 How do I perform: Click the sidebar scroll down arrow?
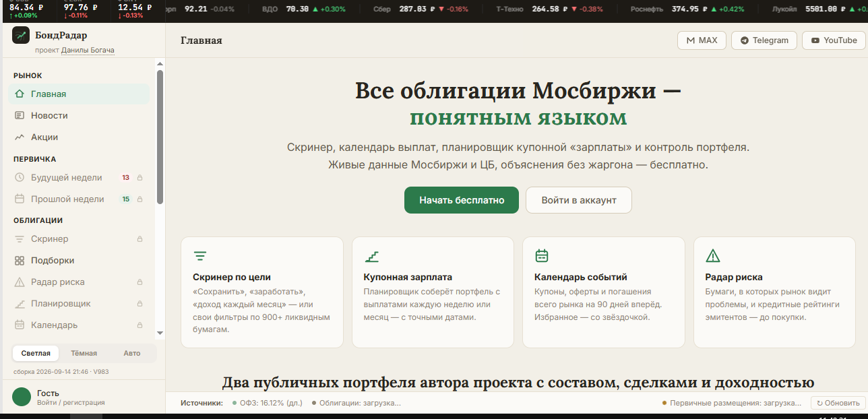pyautogui.click(x=160, y=333)
